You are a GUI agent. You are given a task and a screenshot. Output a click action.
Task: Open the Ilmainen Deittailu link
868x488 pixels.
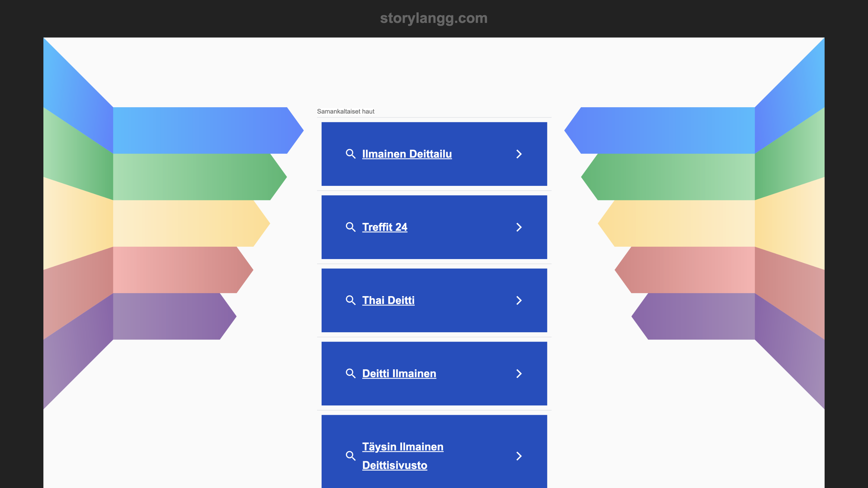pos(407,154)
